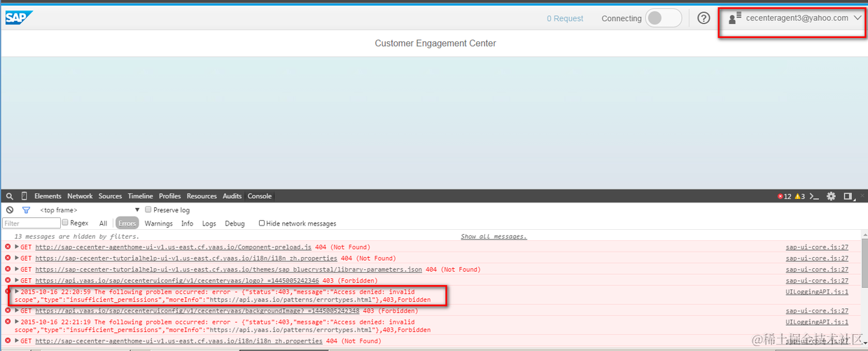Select the Console tab
Image resolution: width=868 pixels, height=351 pixels.
260,196
